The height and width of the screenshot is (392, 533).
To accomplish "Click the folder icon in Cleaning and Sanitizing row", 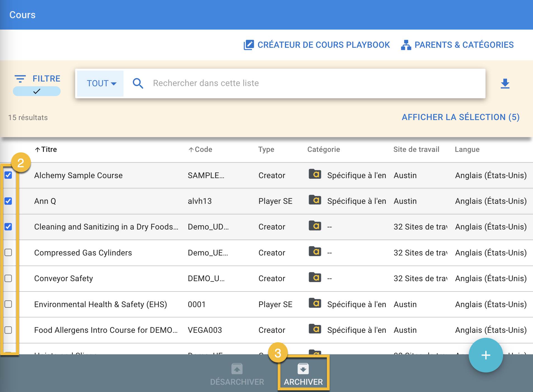I will [315, 225].
